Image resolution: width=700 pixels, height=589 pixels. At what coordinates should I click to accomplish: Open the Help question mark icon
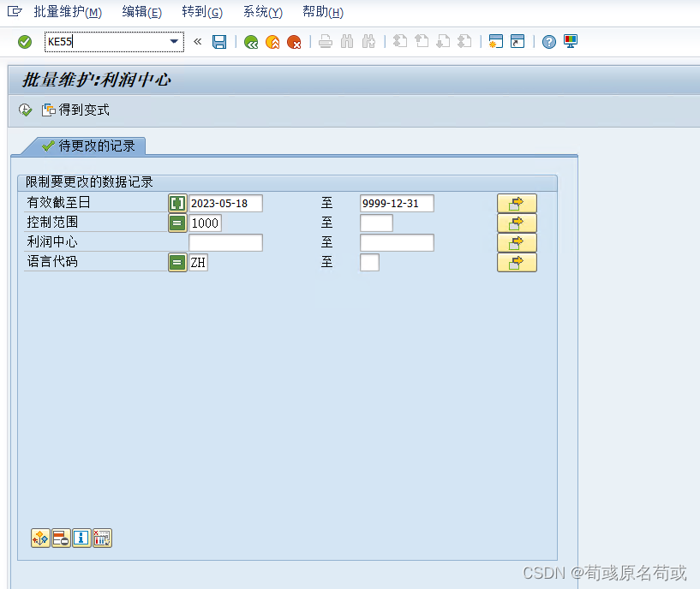(x=549, y=42)
